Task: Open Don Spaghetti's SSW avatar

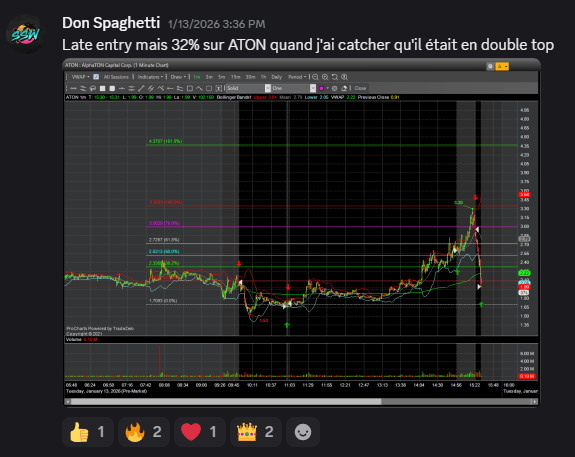Action: pyautogui.click(x=25, y=34)
